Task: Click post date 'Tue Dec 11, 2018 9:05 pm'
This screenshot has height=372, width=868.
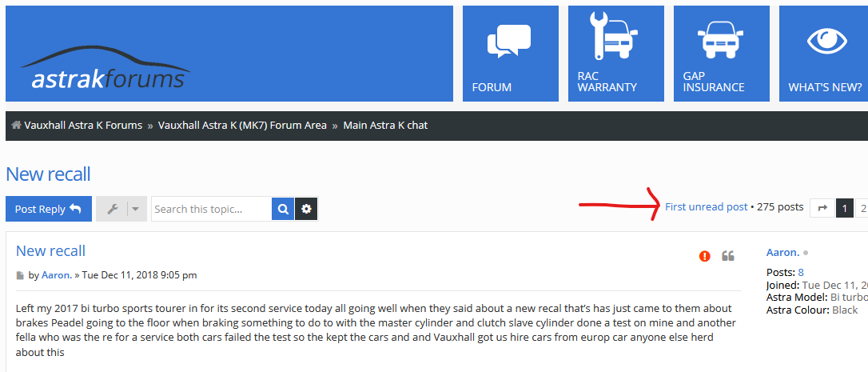Action: click(140, 275)
